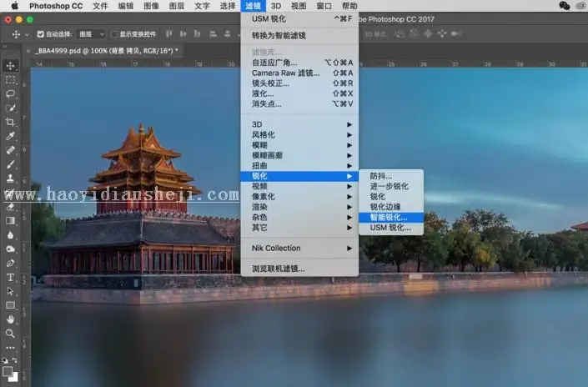Select the Quick Selection tool
This screenshot has width=588, height=387.
(10, 108)
